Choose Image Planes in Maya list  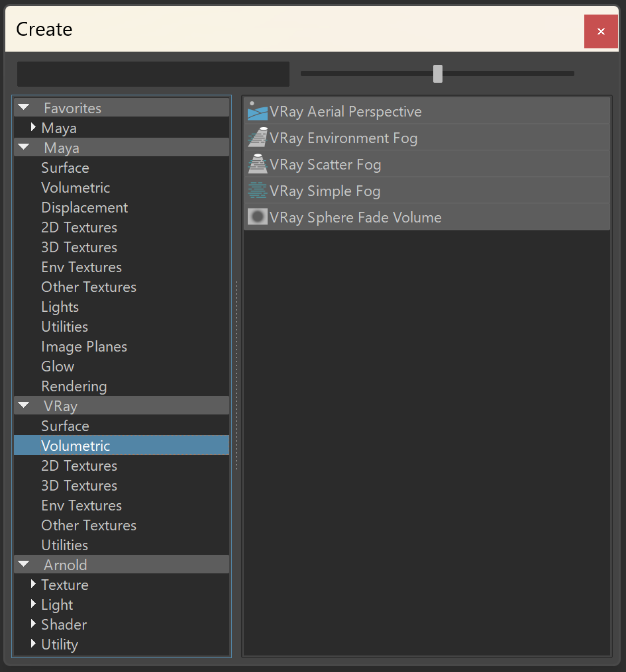[x=84, y=346]
